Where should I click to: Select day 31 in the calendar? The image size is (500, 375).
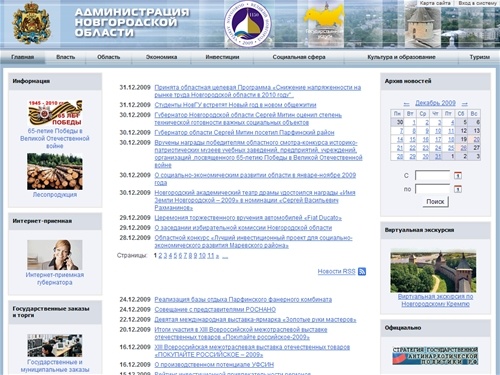click(x=438, y=156)
